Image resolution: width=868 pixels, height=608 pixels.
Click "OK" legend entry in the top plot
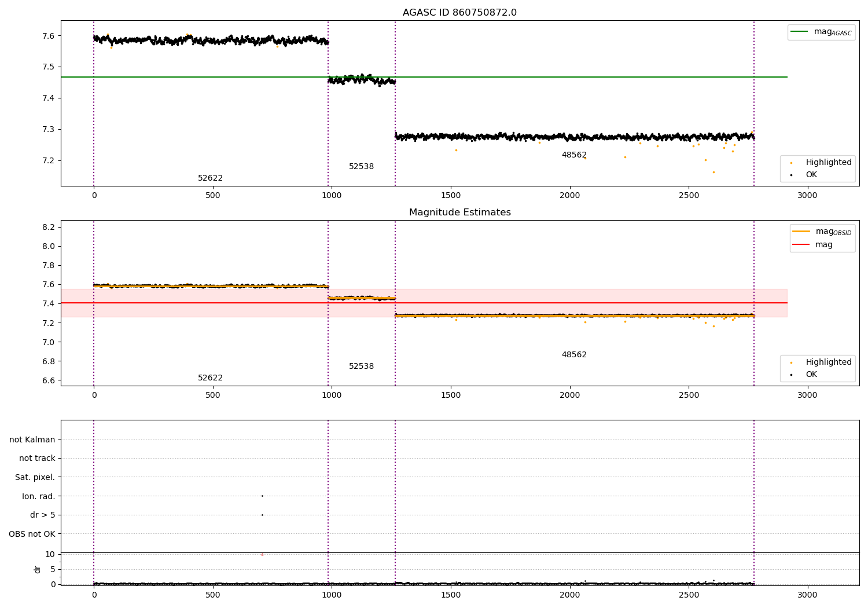[804, 175]
